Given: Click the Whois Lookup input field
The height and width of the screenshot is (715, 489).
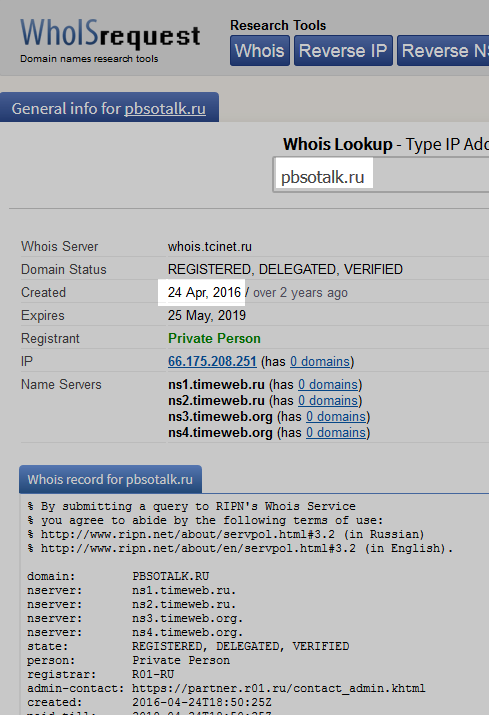Looking at the screenshot, I should pos(381,175).
